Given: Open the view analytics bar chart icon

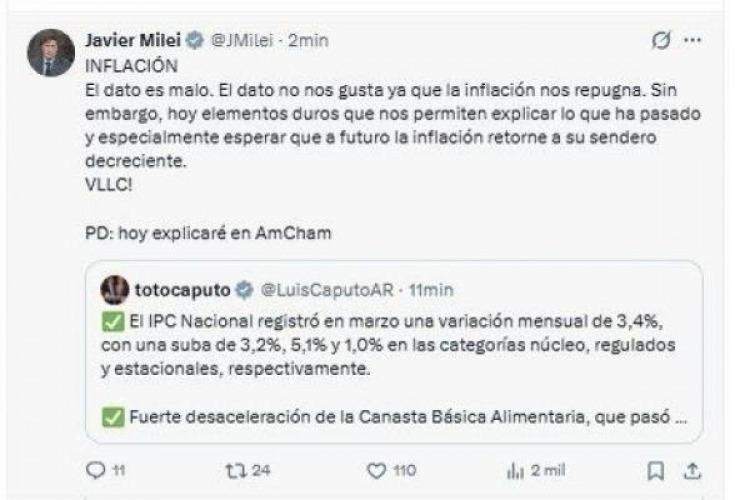Looking at the screenshot, I should click(516, 470).
